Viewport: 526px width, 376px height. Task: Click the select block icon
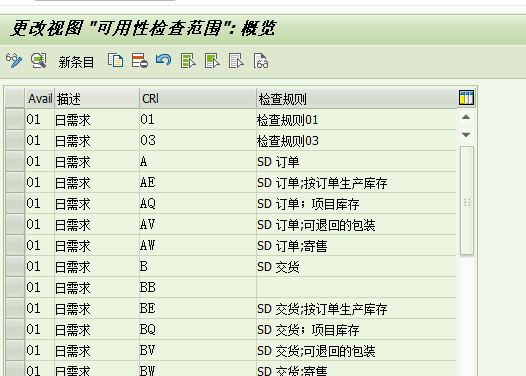click(212, 61)
